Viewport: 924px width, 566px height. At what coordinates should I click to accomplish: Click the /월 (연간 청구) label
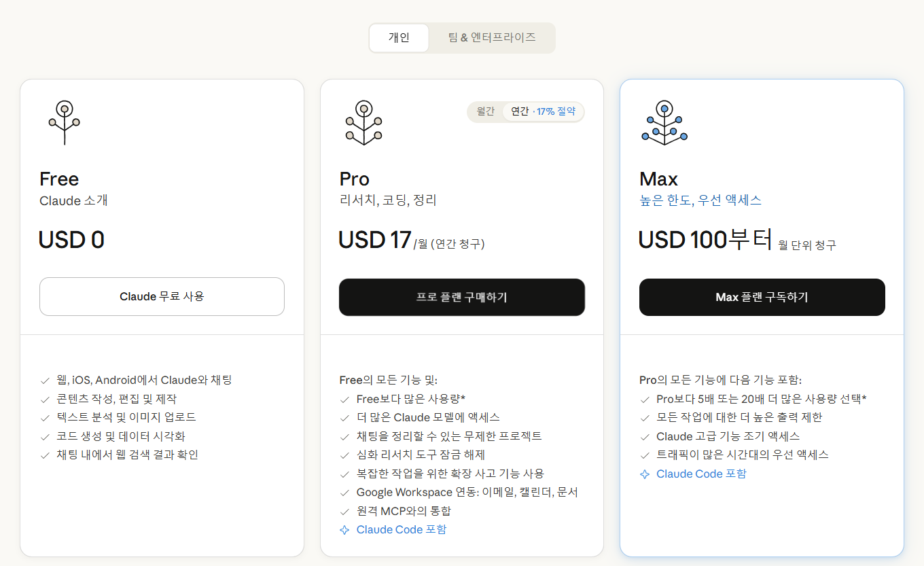point(449,245)
